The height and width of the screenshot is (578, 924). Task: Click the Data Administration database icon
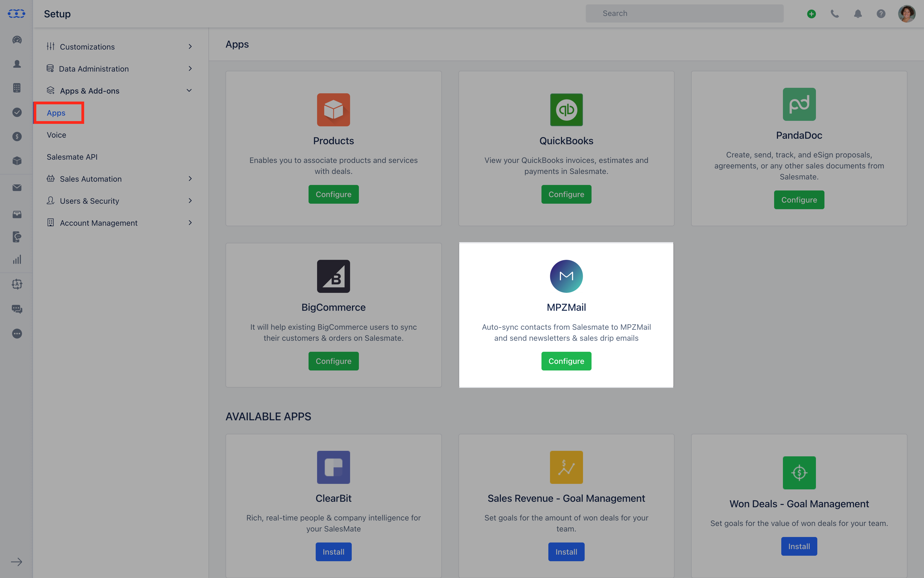point(50,69)
